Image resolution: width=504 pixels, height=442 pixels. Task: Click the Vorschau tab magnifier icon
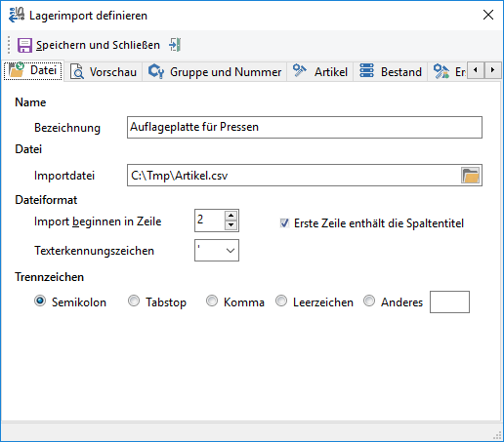77,71
